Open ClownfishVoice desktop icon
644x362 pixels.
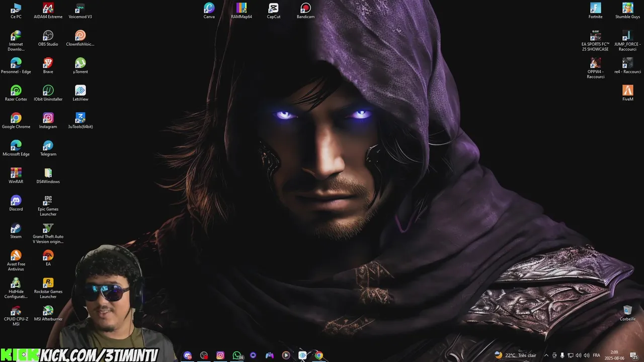point(80,38)
